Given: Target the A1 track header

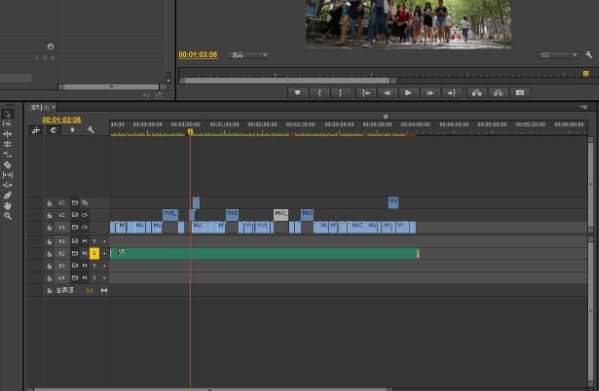Looking at the screenshot, I should pyautogui.click(x=62, y=241).
